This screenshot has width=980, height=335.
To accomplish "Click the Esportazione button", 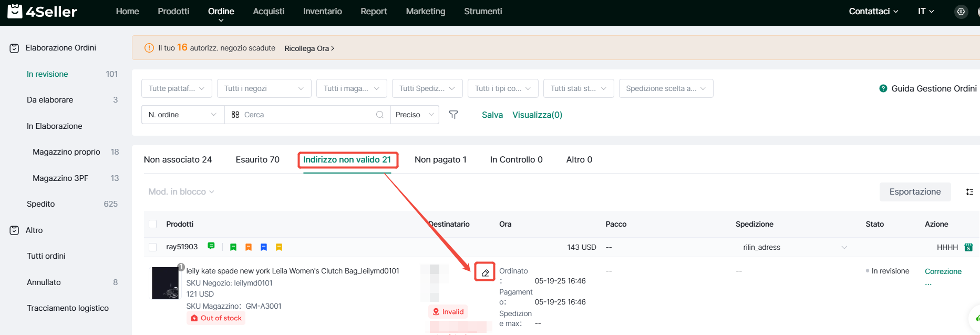I will [915, 192].
